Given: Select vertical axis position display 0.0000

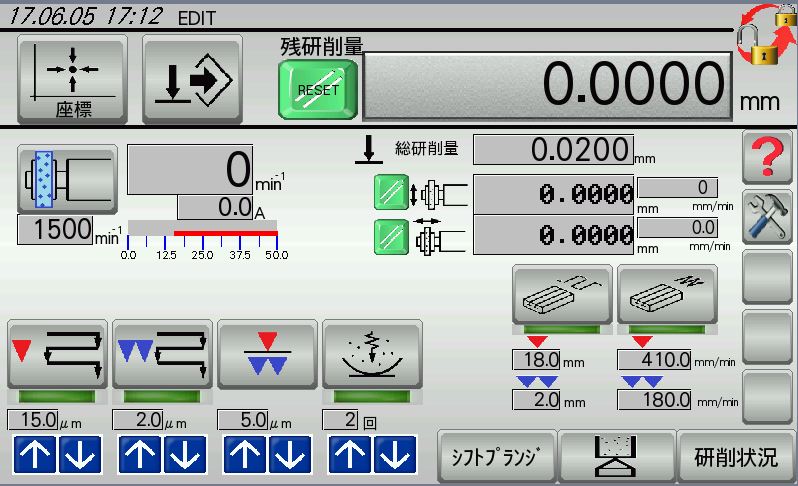Looking at the screenshot, I should (553, 194).
